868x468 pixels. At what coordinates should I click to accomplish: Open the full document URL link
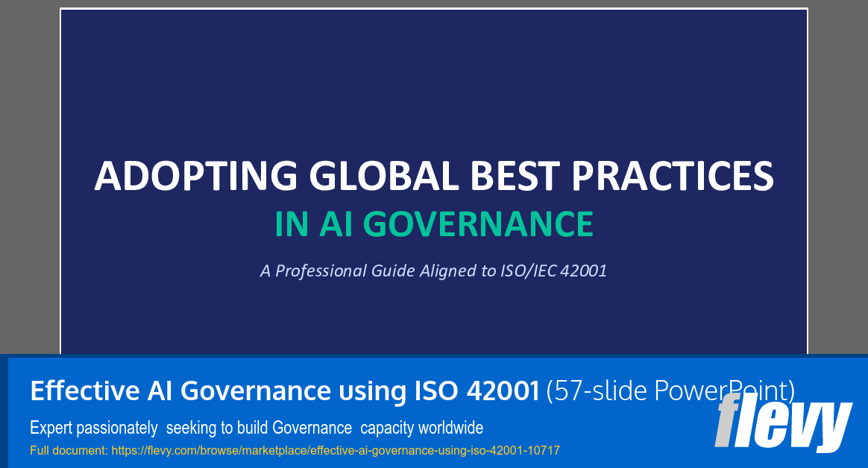[335, 450]
